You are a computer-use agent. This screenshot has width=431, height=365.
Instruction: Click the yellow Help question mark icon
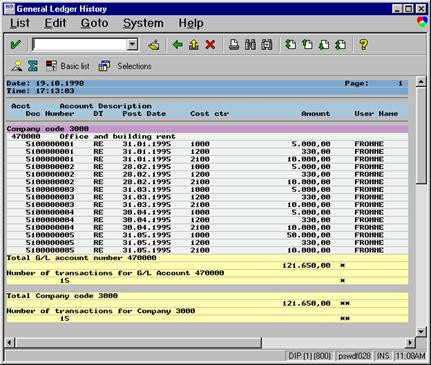[364, 44]
